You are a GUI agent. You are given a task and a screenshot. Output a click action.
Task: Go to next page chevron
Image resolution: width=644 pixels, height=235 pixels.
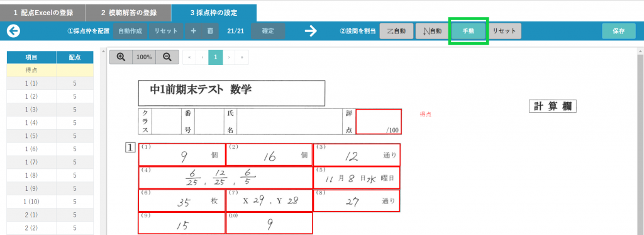point(229,57)
